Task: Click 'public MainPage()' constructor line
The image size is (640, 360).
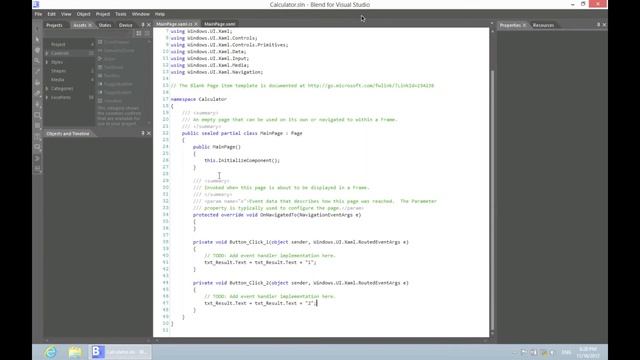Action: point(217,147)
